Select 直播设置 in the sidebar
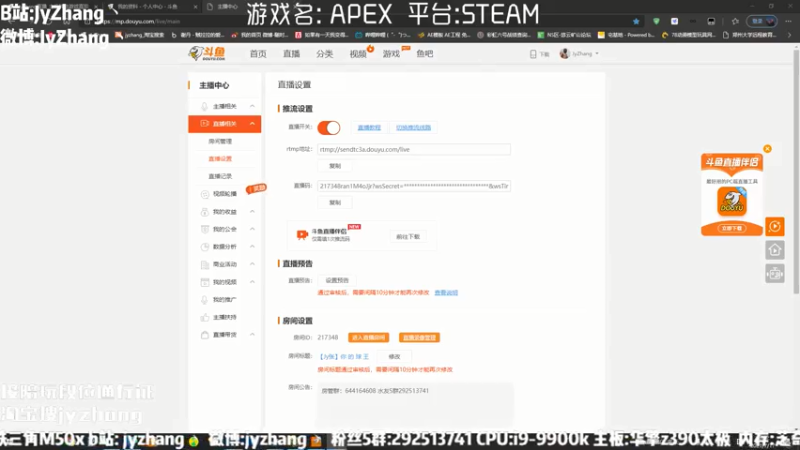Image resolution: width=800 pixels, height=450 pixels. point(220,159)
